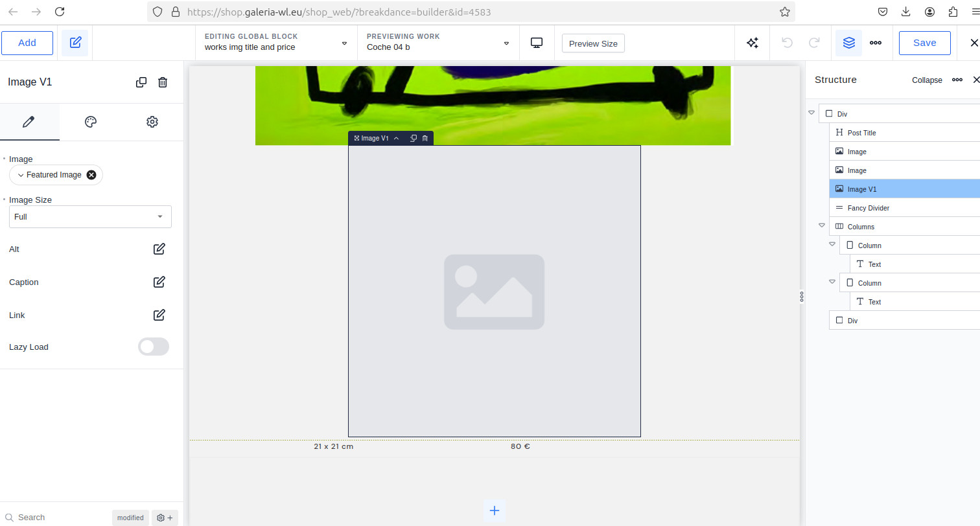The image size is (980, 526).
Task: Delete Image V1 using the properties trash icon
Action: click(163, 82)
